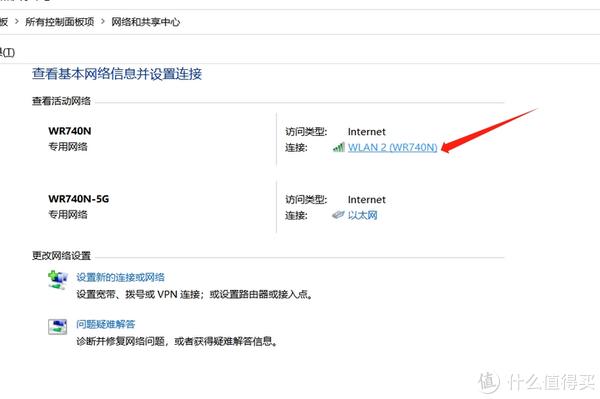The width and height of the screenshot is (600, 399).
Task: Click Internet access type for WR740N-5G
Action: 367,200
